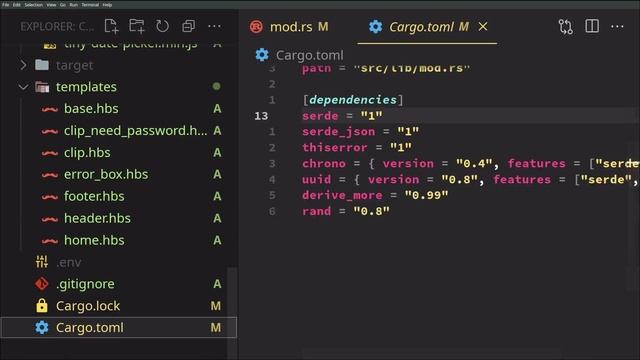Place cursor on the serde = "1" line
The image size is (640, 360).
tap(342, 116)
